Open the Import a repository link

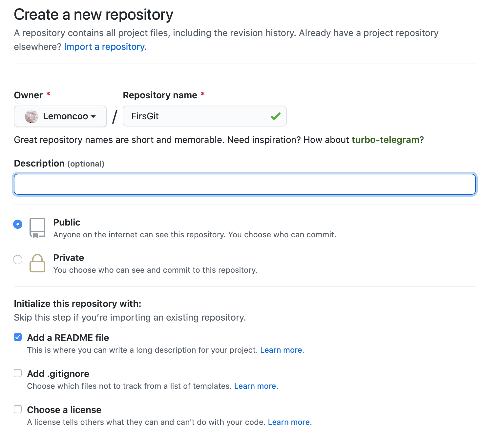105,47
